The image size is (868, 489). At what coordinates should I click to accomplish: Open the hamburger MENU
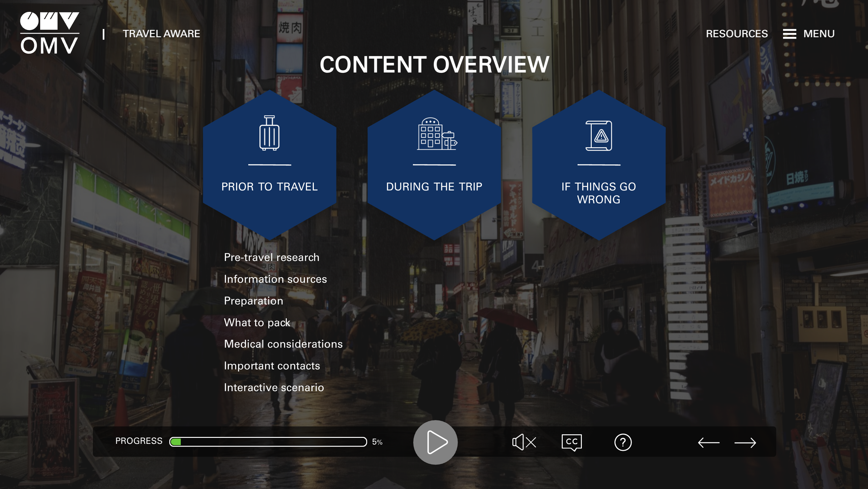[x=808, y=34]
